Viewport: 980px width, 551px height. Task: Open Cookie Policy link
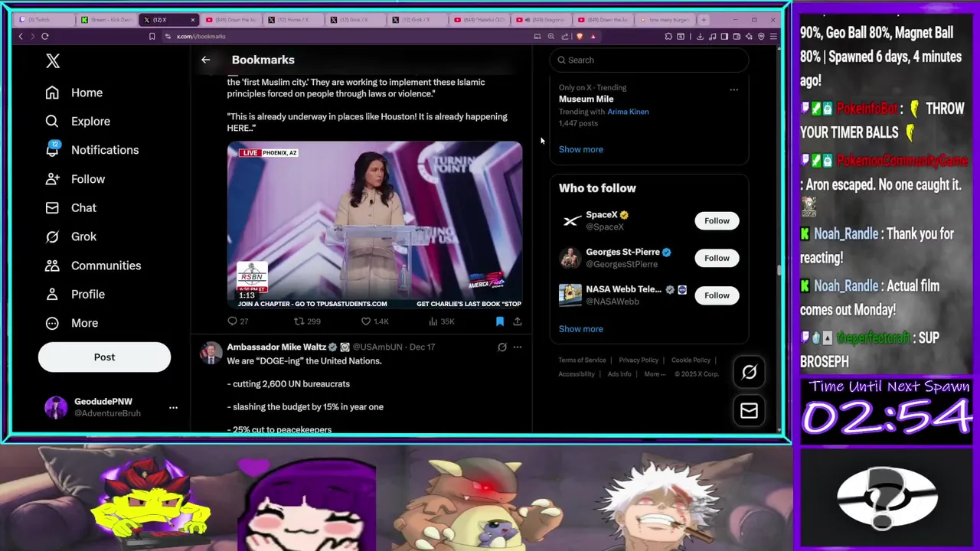(x=691, y=360)
